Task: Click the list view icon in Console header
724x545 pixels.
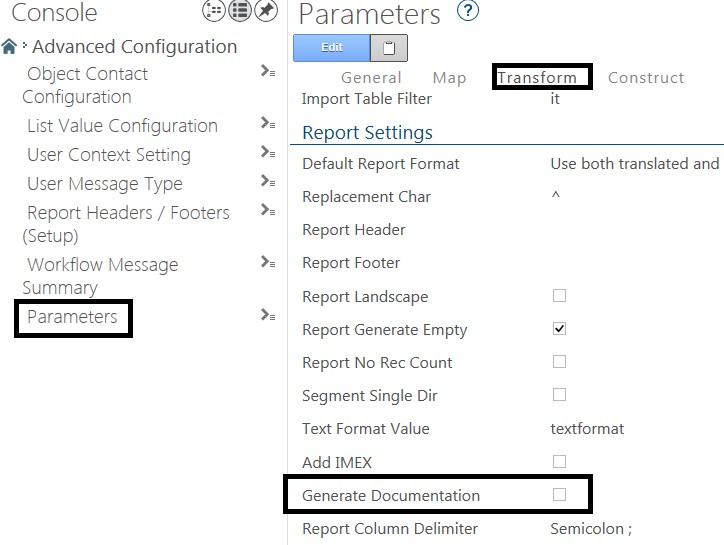Action: (240, 10)
